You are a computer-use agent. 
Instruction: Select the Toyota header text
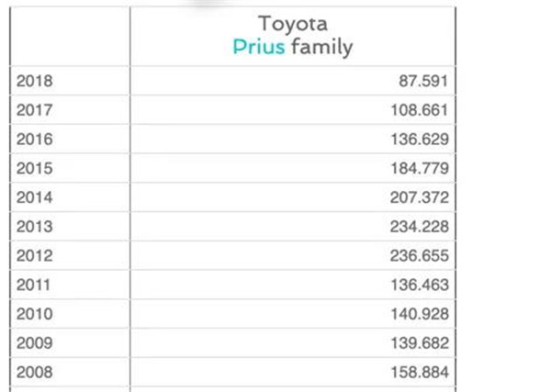pos(293,23)
